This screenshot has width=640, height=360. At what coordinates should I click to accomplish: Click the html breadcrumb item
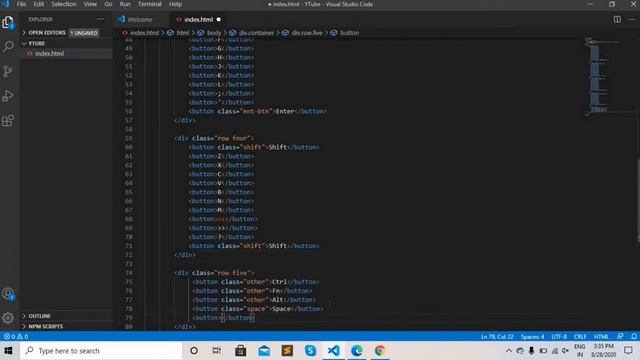pos(182,33)
